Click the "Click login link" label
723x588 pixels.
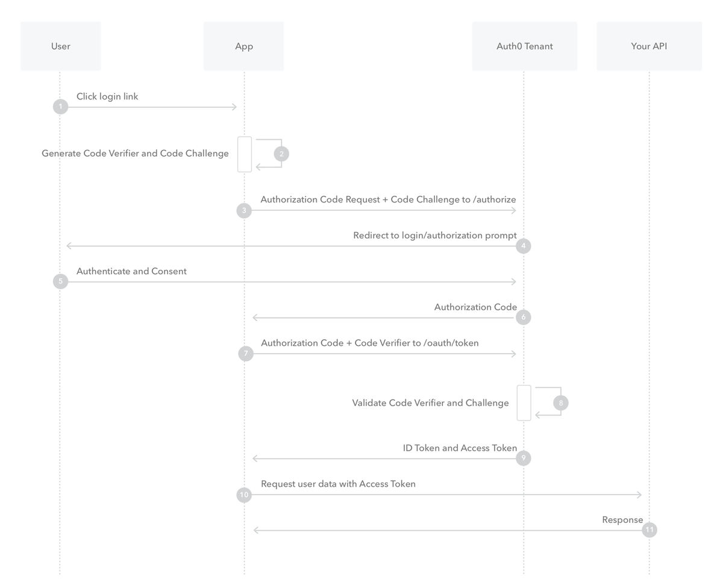pyautogui.click(x=107, y=96)
